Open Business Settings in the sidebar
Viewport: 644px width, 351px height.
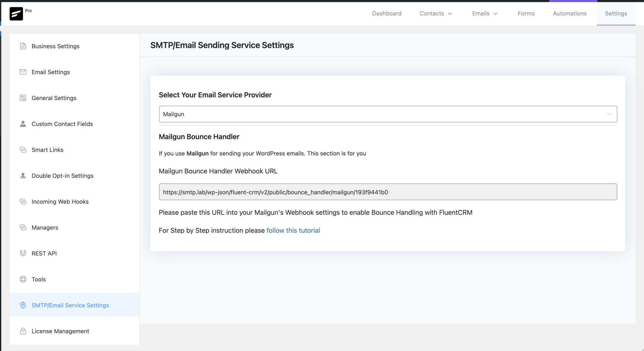(x=75, y=46)
